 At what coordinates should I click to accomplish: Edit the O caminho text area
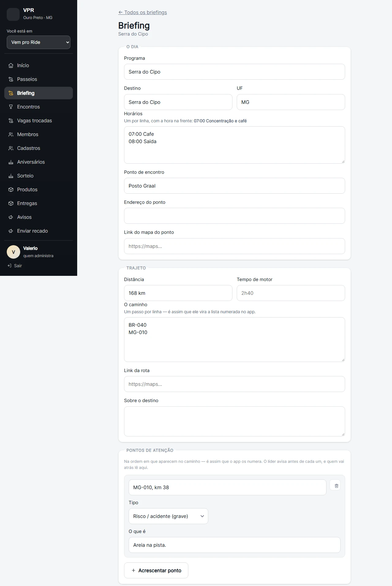[x=235, y=340]
